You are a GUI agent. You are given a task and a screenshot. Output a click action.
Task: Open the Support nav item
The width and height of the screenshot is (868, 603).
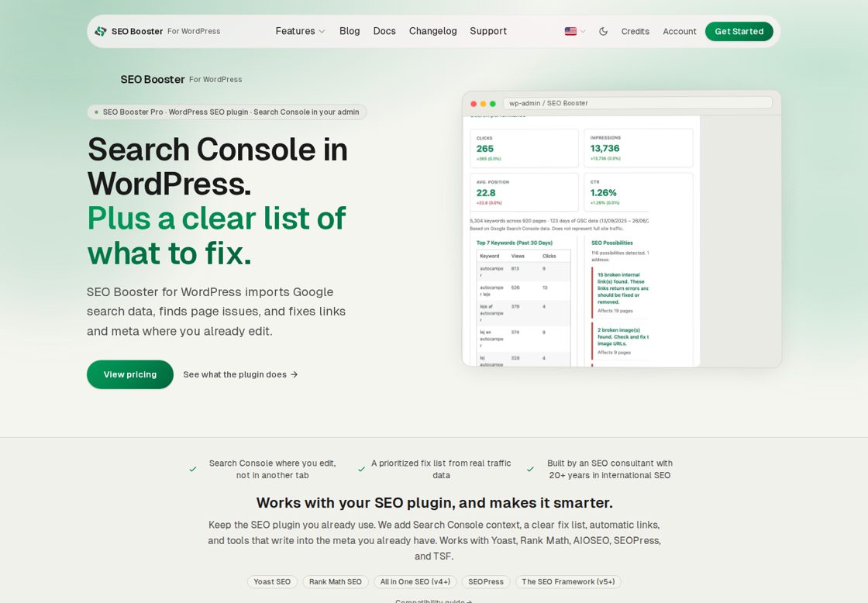point(488,31)
